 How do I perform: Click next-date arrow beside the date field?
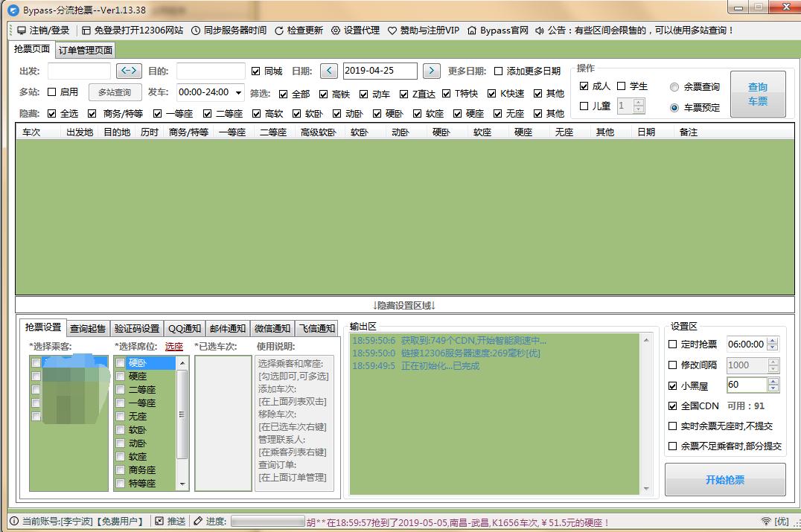[x=430, y=70]
